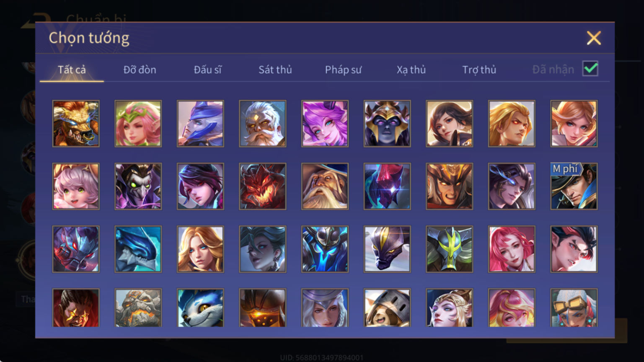Select the blue shark hero portrait

click(138, 249)
